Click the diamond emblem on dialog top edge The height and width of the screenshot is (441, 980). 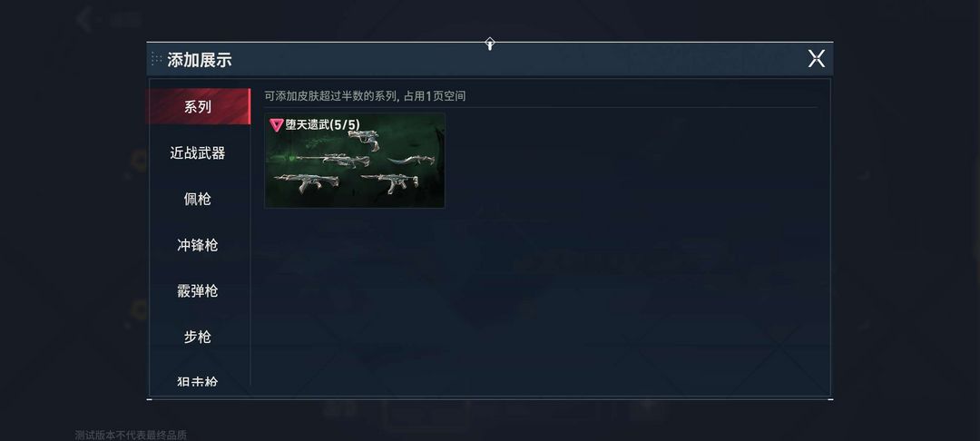(x=490, y=44)
